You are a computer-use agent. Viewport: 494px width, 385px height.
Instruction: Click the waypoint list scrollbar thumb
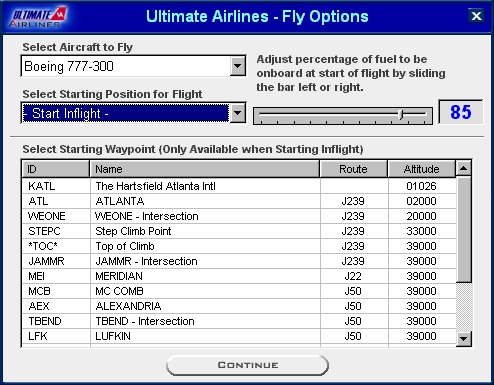463,229
